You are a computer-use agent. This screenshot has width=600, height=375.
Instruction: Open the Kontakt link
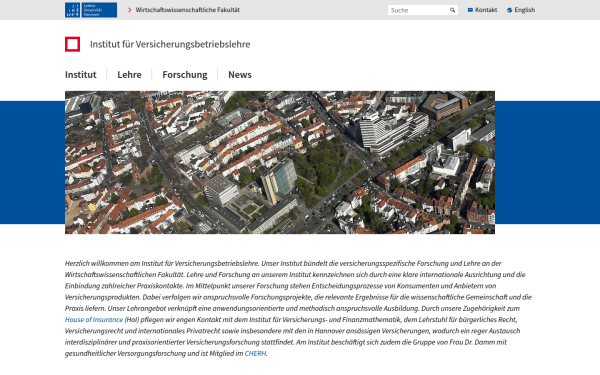[486, 10]
